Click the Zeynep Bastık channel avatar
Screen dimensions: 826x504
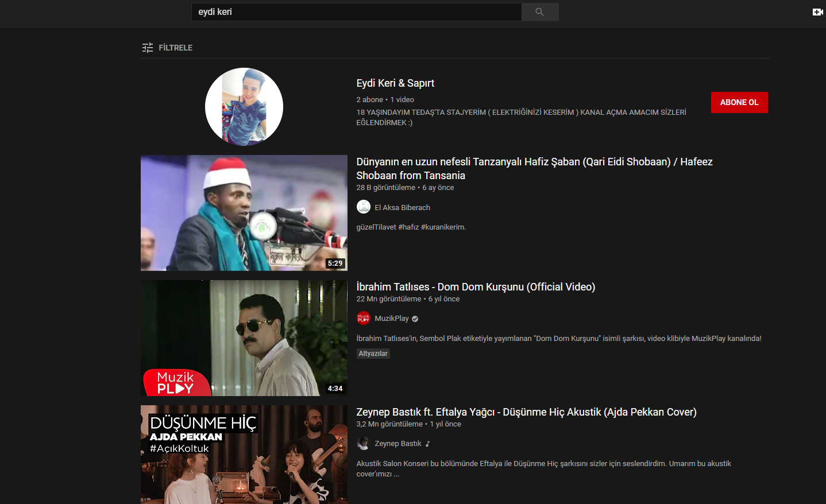coord(364,443)
